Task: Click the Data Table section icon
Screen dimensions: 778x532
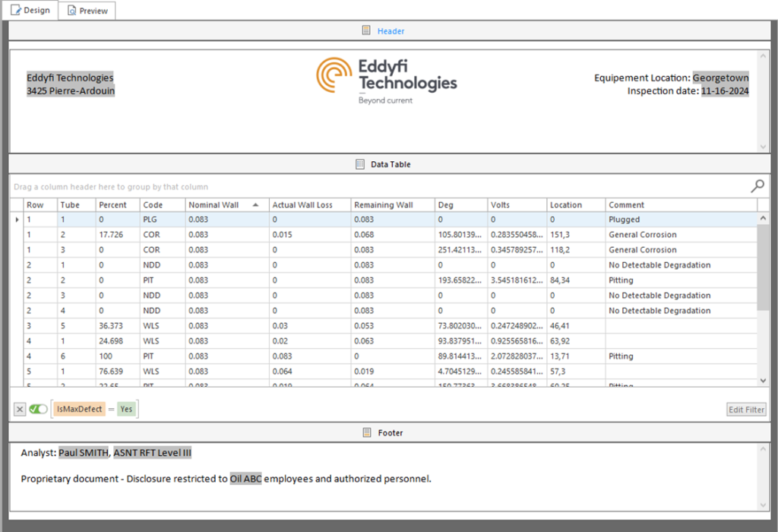Action: (x=360, y=164)
